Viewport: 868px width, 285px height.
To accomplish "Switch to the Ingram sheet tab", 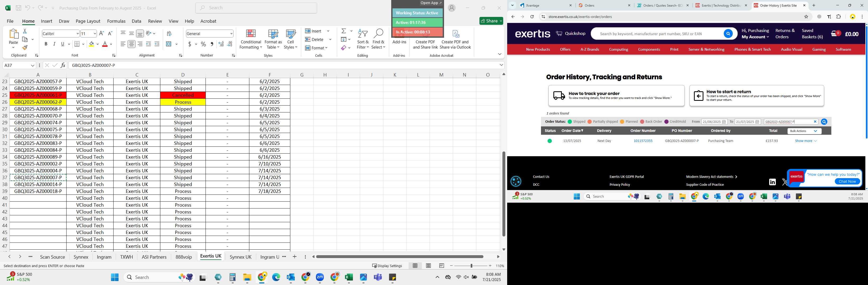I will pyautogui.click(x=104, y=257).
